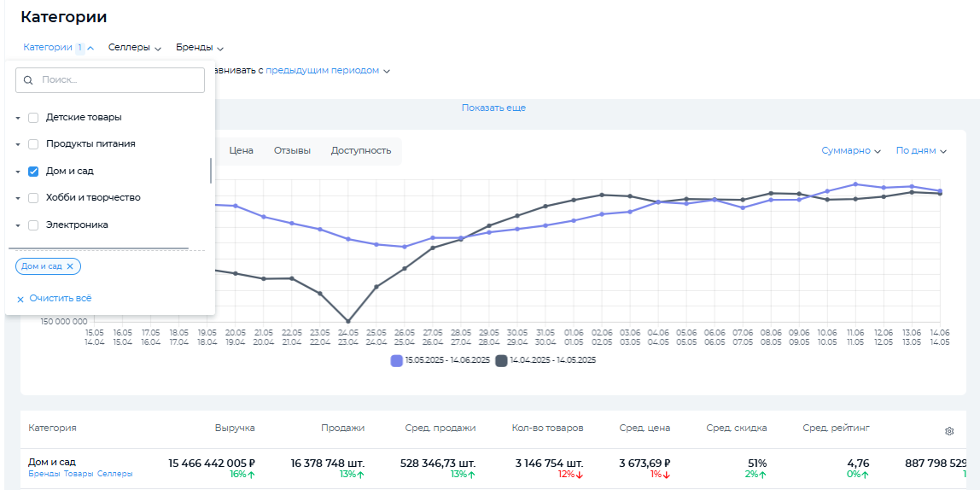Screen dimensions: 980x490
Task: Open the Бренды filter dropdown
Action: click(x=200, y=48)
